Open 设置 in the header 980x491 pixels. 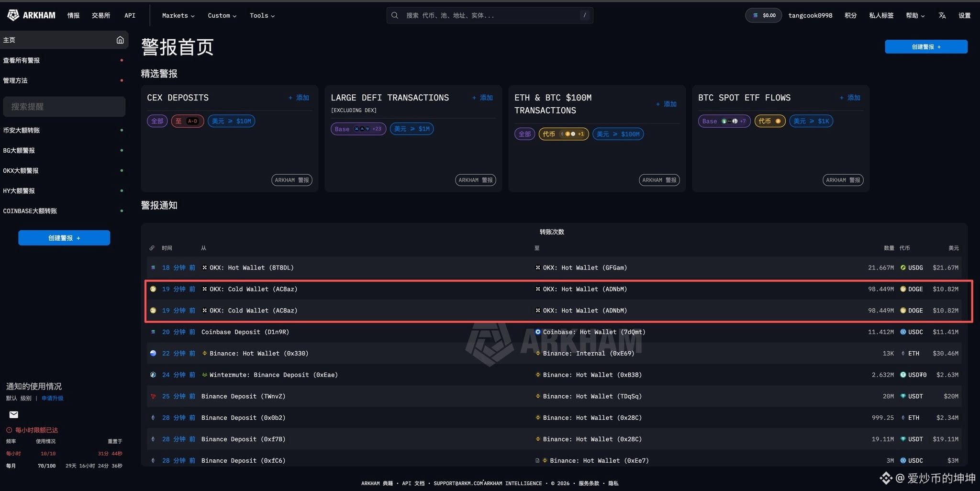(x=965, y=15)
